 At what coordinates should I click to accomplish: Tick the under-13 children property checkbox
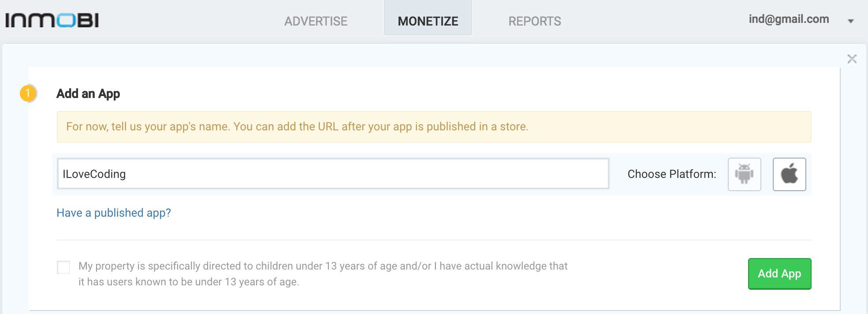click(x=63, y=267)
